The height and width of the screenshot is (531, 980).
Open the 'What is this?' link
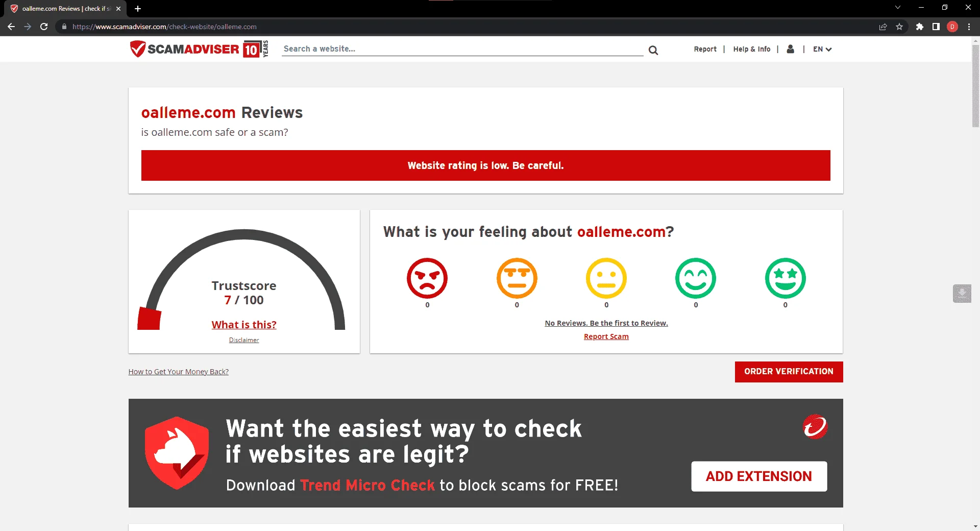tap(244, 325)
